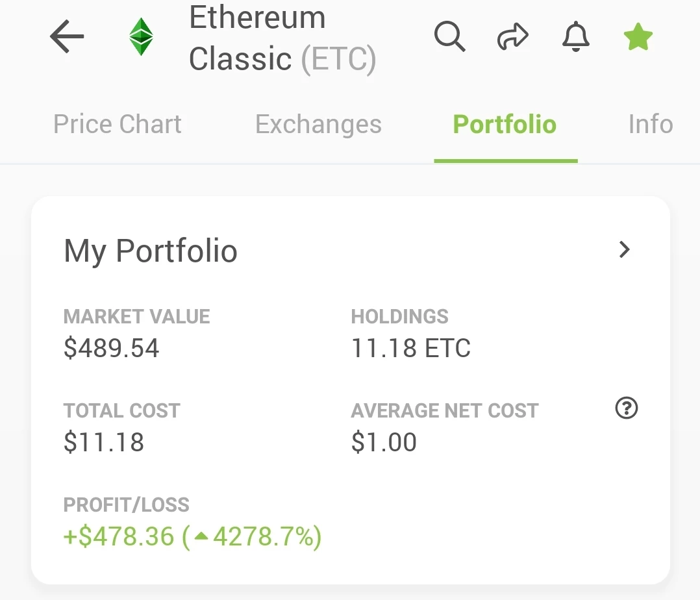Screen dimensions: 700x600
Task: Switch to the Exchanges tab
Action: click(x=318, y=124)
